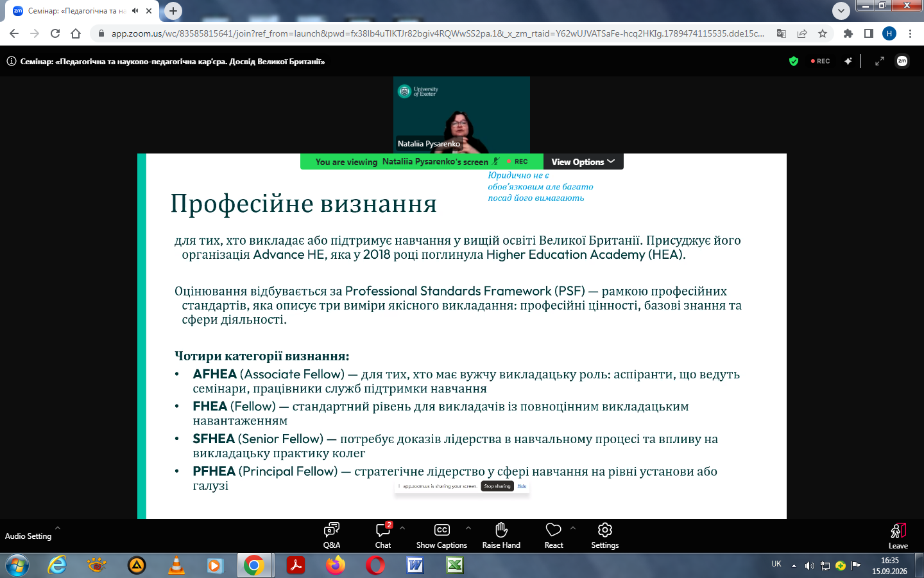Image resolution: width=924 pixels, height=578 pixels.
Task: Click the green encryption shield icon
Action: [794, 61]
